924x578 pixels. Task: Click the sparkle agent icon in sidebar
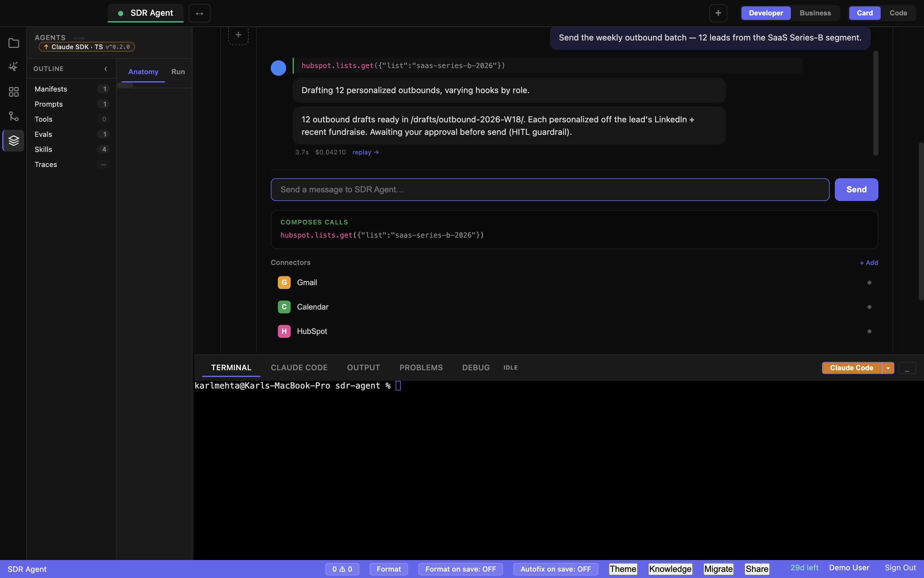pyautogui.click(x=13, y=66)
